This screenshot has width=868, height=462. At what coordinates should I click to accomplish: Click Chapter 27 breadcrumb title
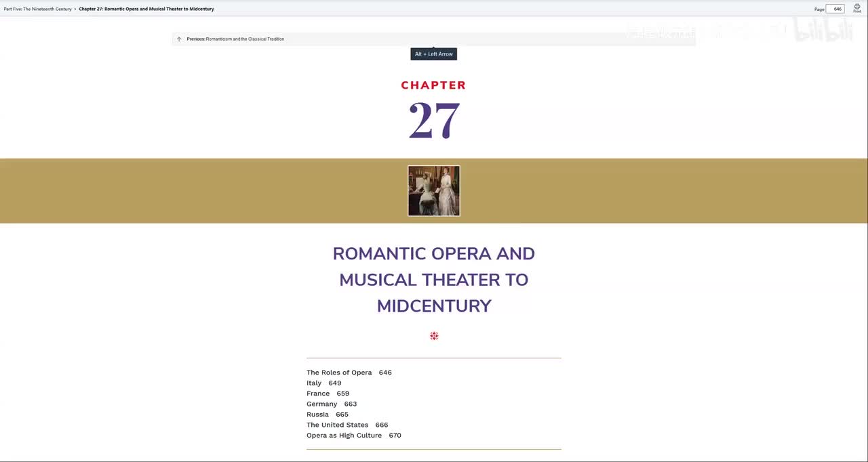[146, 9]
